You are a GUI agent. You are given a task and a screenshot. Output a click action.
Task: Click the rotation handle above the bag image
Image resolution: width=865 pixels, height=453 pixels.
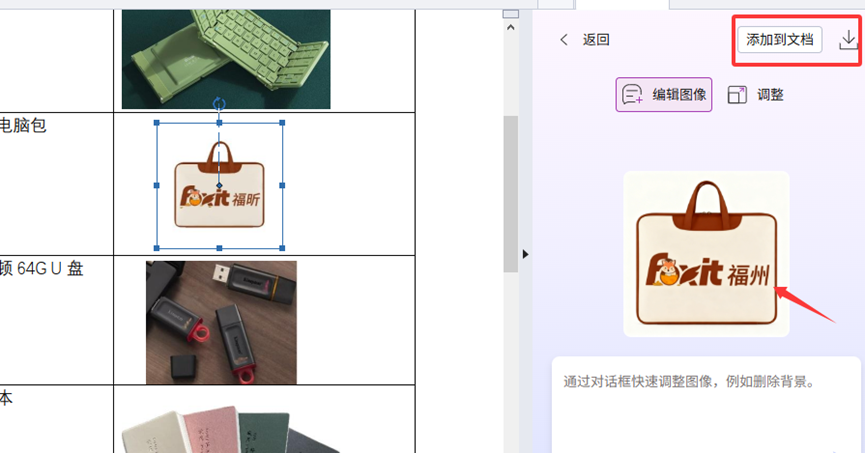[x=220, y=103]
